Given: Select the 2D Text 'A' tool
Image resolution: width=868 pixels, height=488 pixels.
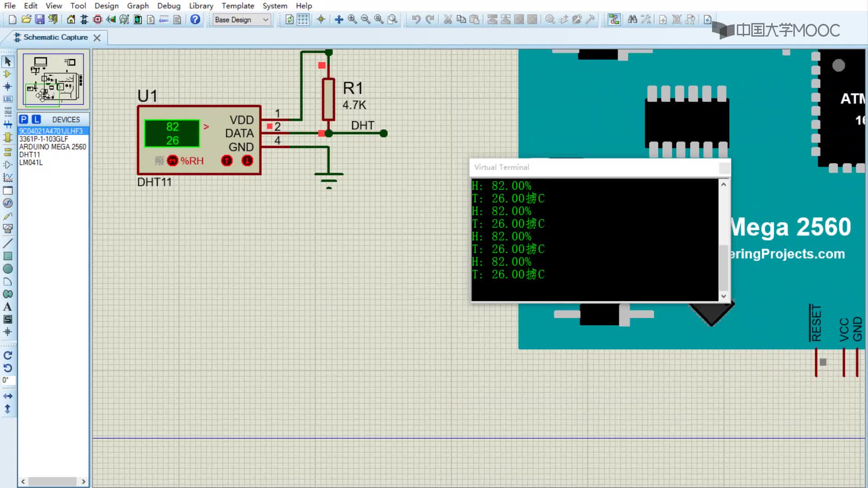Looking at the screenshot, I should coord(8,307).
